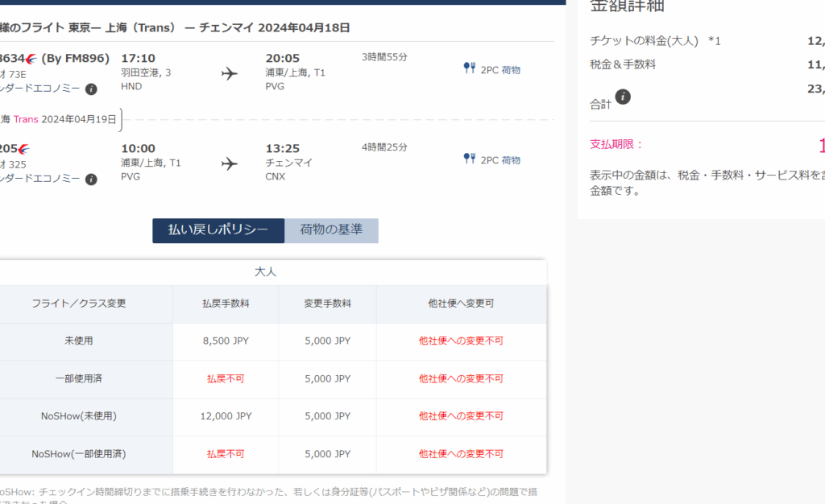825x504 pixels.
Task: Click airline logo next to 8634 flight number
Action: pyautogui.click(x=31, y=59)
